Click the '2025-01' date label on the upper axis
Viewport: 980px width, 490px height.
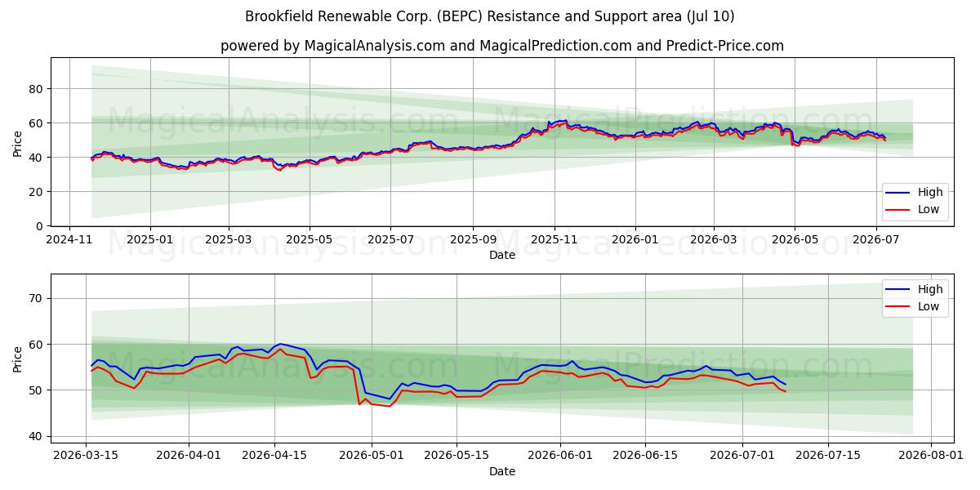point(149,241)
